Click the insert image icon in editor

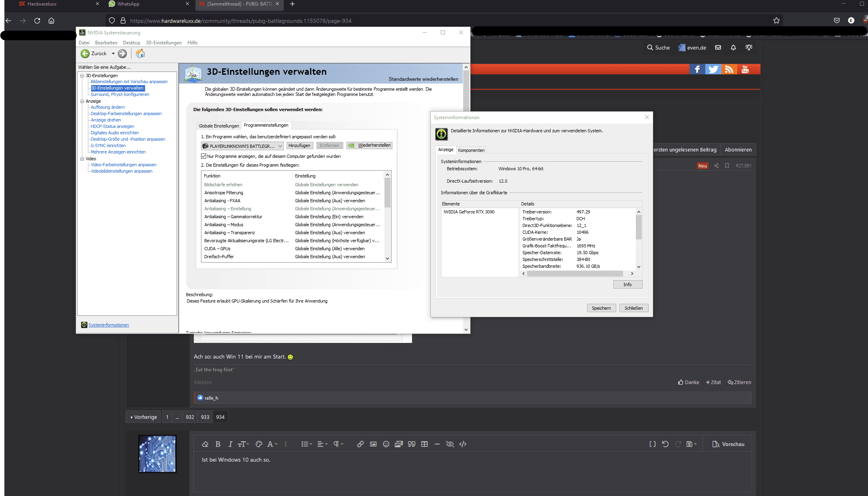[x=373, y=444]
